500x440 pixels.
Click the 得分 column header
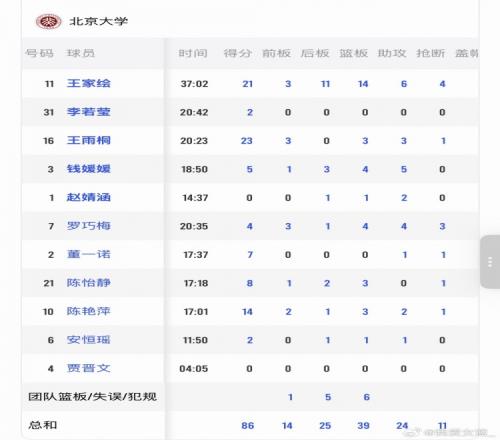coord(237,53)
